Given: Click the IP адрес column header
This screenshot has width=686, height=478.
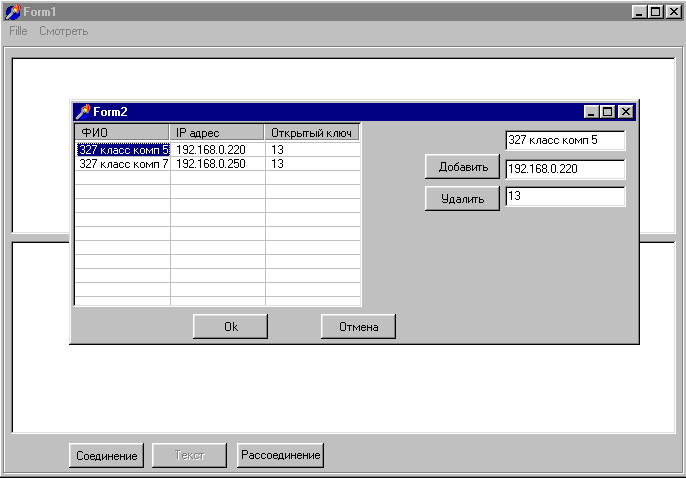Looking at the screenshot, I should (217, 132).
